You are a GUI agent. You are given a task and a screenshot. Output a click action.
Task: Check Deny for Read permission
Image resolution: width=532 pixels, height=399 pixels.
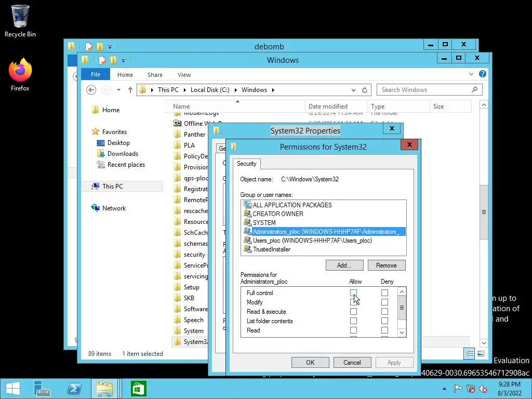(384, 330)
